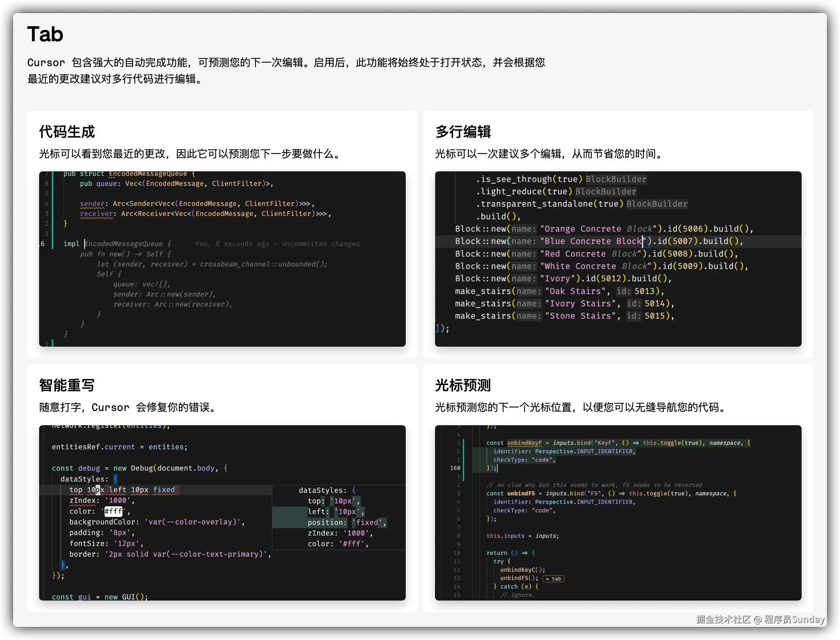Open the 光标预测 code screenshot

click(618, 513)
